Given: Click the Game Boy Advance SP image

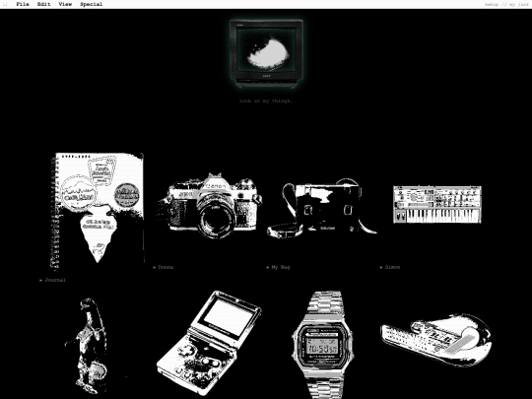Looking at the screenshot, I should [208, 343].
